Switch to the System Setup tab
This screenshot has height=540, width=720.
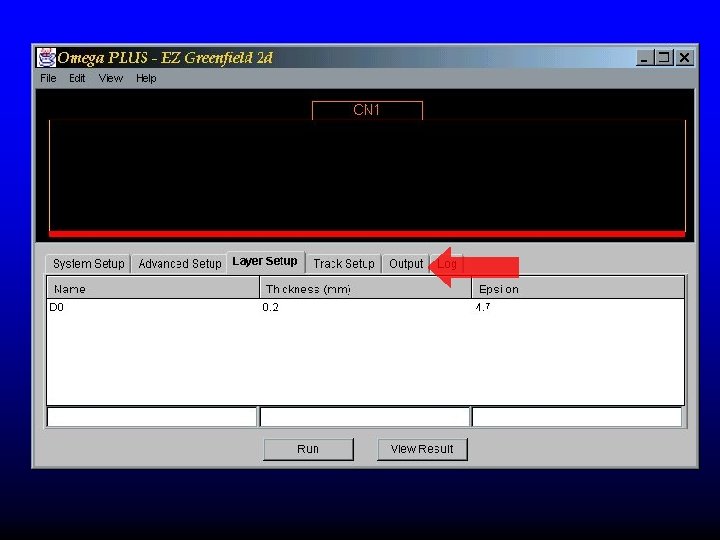[x=88, y=264]
